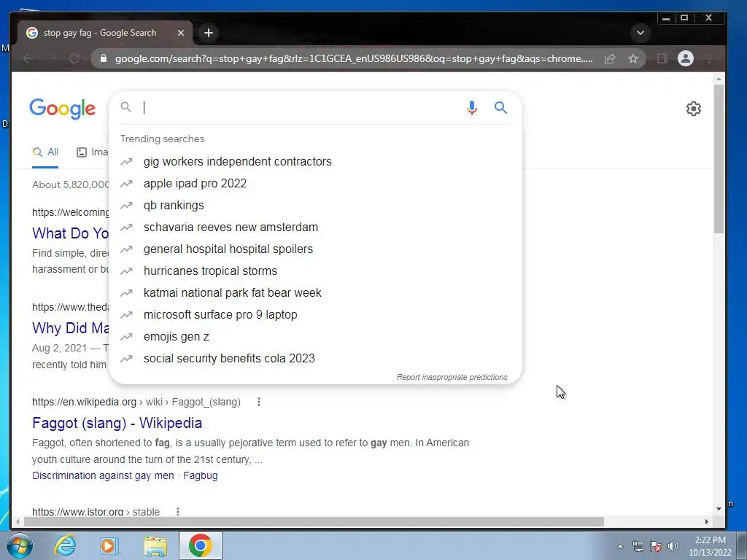Open Google settings gear icon

(693, 109)
